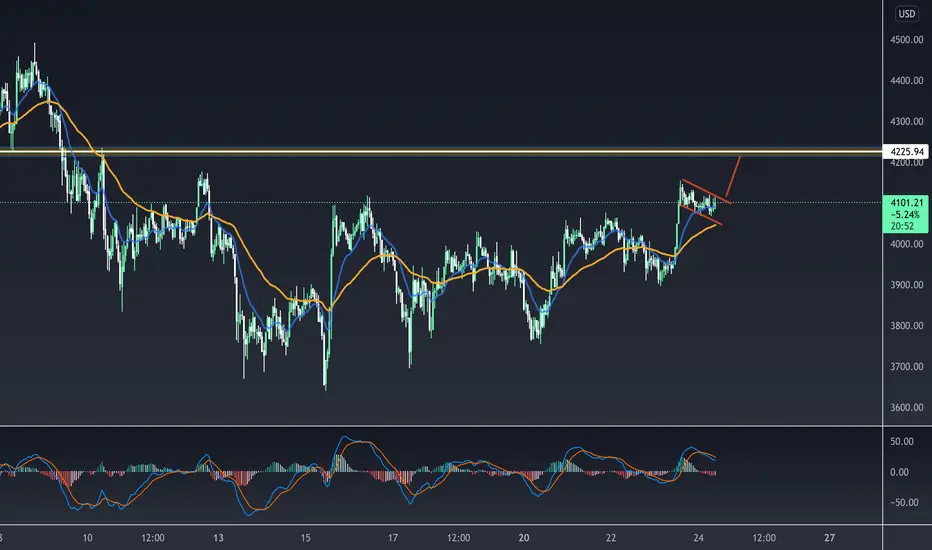Viewport: 932px width, 550px height.
Task: Click date label 10 on time axis
Action: 87,538
